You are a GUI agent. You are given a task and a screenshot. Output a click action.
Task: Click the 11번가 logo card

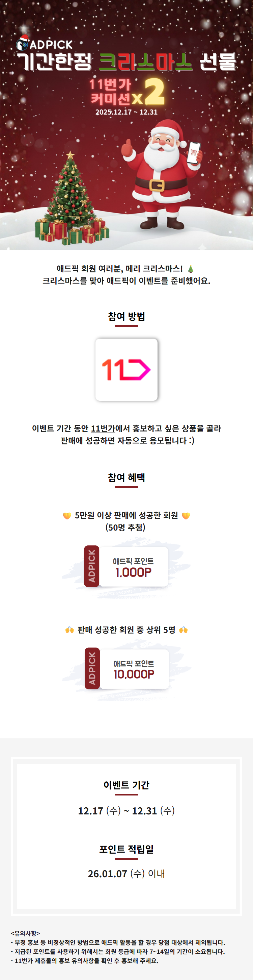126,369
